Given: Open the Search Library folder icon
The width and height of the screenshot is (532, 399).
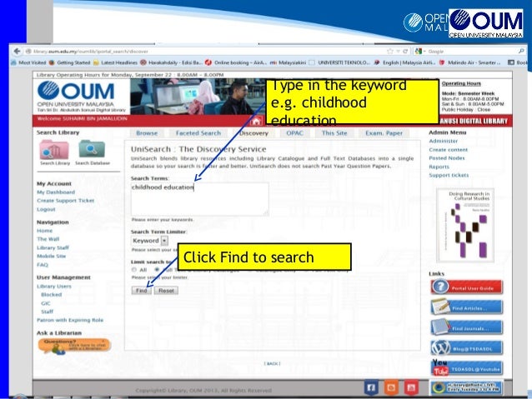Looking at the screenshot, I should click(54, 149).
